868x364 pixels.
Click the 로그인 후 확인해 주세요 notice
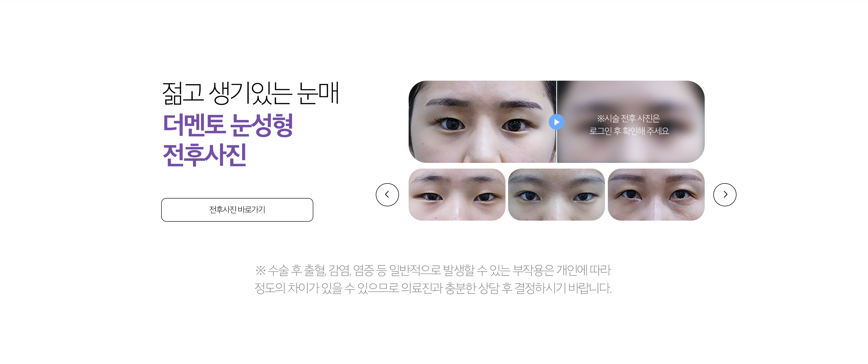[x=629, y=131]
